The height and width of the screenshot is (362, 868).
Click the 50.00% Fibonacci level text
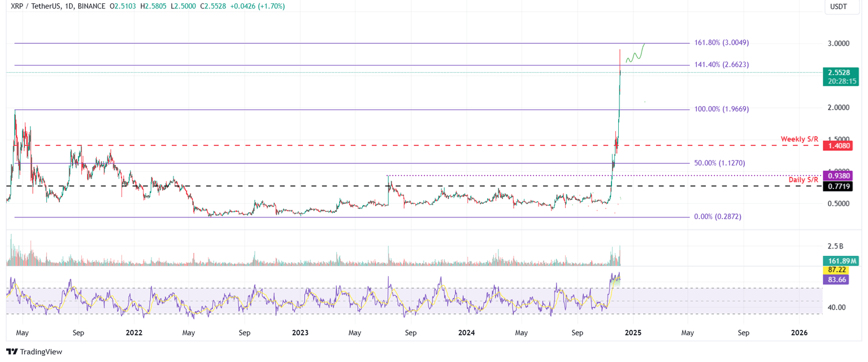pyautogui.click(x=720, y=163)
